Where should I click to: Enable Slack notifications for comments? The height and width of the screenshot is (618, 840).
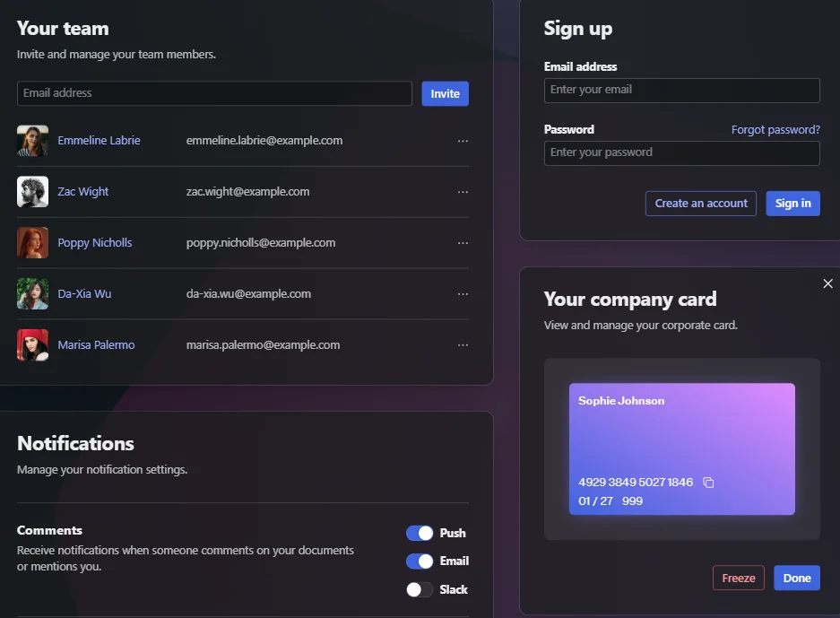[x=420, y=589]
